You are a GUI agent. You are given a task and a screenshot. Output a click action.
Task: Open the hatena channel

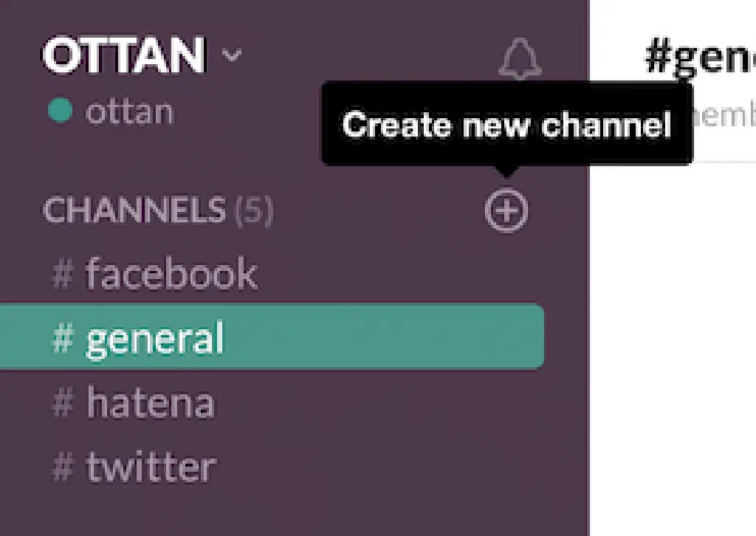tap(151, 403)
